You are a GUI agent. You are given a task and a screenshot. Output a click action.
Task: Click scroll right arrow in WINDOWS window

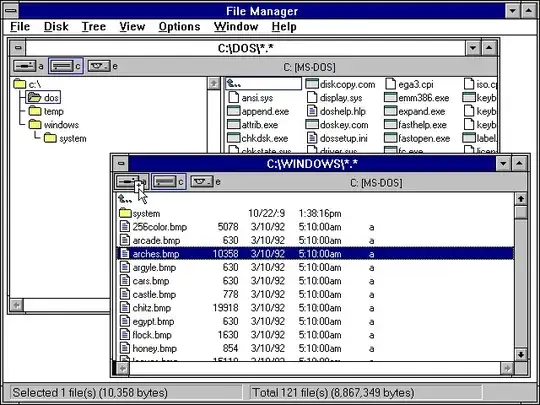[507, 368]
